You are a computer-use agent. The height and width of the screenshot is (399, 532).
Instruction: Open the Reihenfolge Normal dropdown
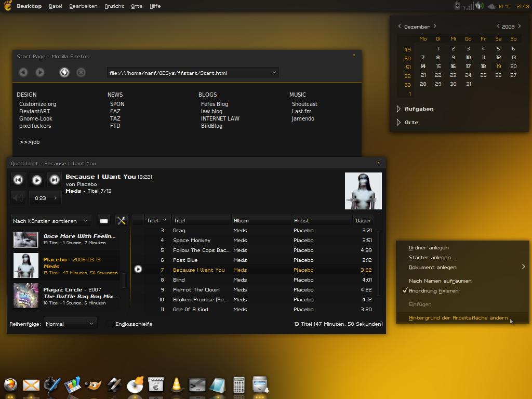[70, 324]
